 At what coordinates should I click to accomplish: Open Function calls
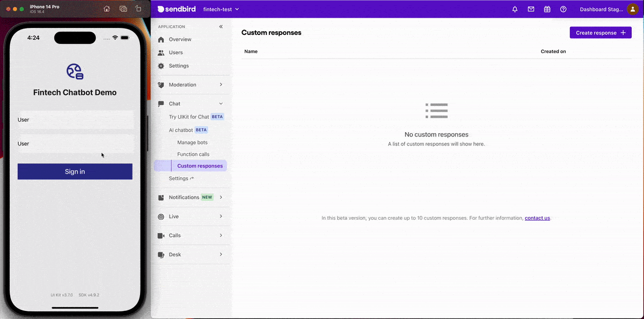click(193, 155)
